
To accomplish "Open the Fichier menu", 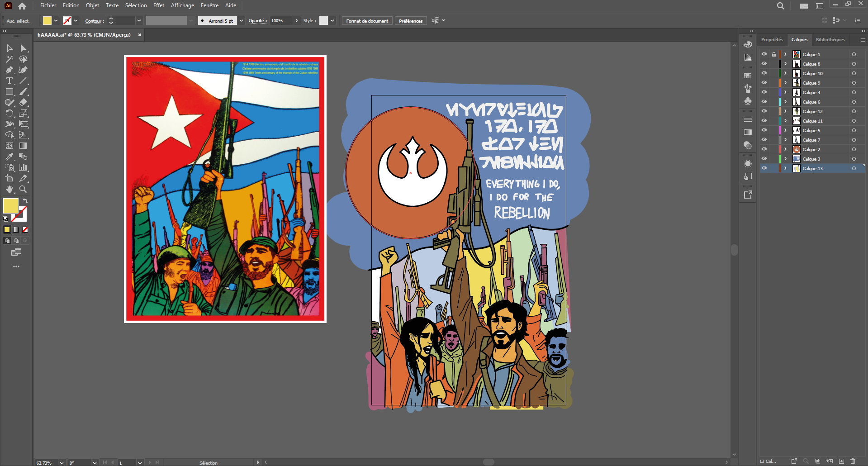I will 48,5.
